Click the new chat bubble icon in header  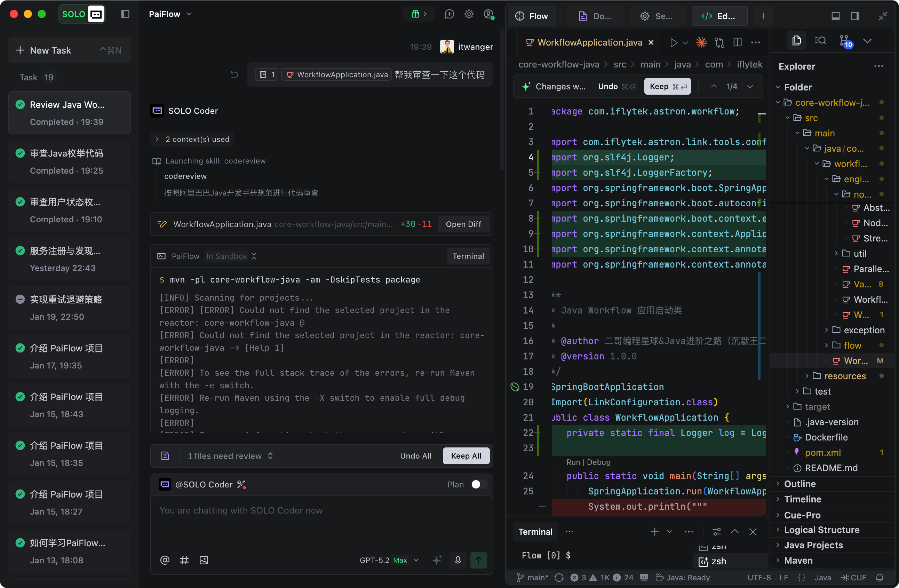[449, 14]
